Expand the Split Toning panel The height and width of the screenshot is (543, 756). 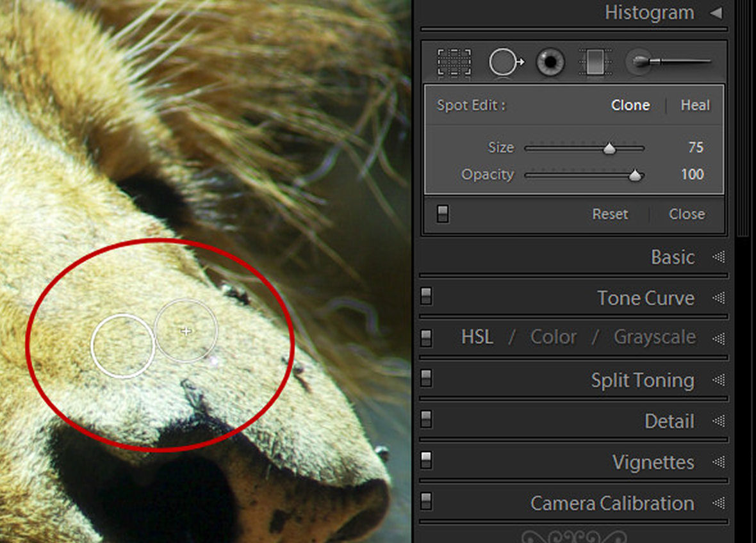[x=718, y=380]
